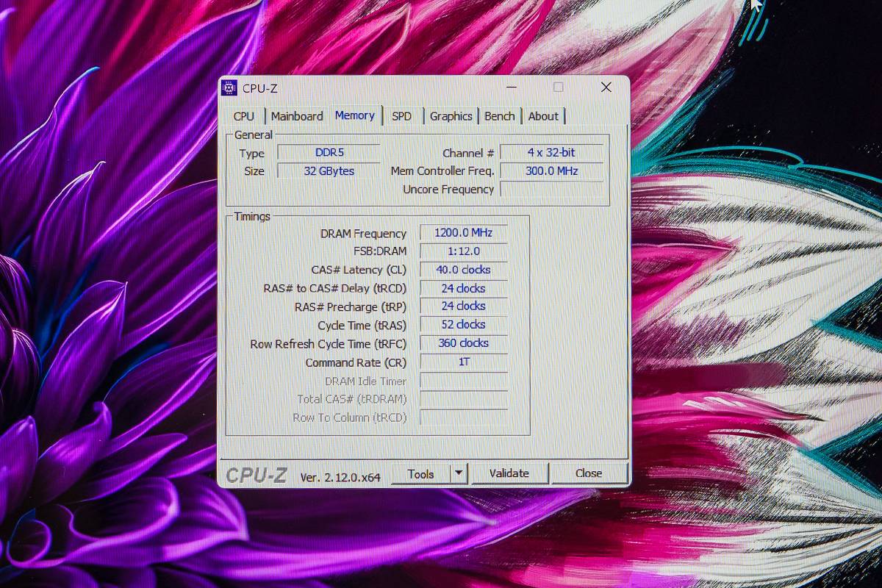Click the CPU-Z logo in bottom bar
Image resolution: width=882 pixels, height=588 pixels.
click(x=257, y=476)
